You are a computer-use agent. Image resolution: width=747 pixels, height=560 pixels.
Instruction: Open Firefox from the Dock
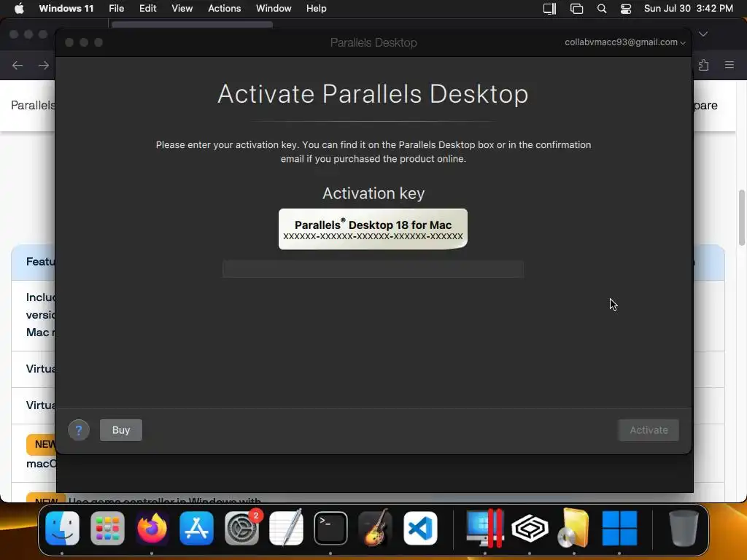[x=152, y=528]
